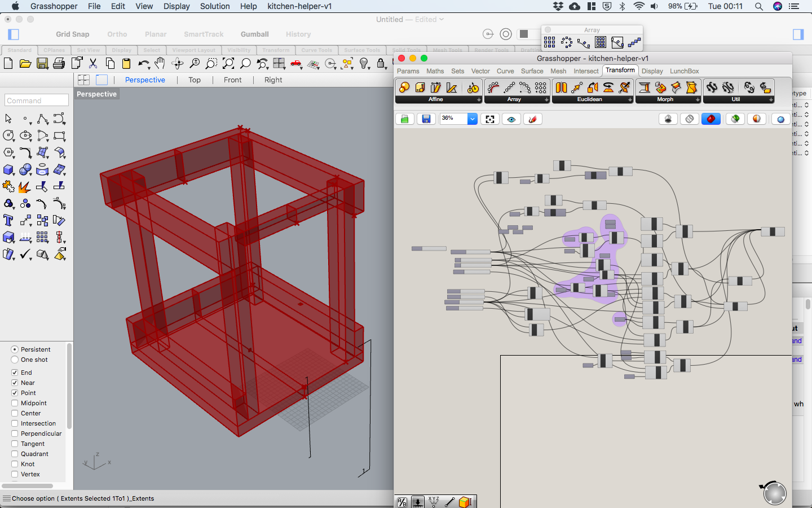
Task: Click the Rhino print icon
Action: (59, 63)
